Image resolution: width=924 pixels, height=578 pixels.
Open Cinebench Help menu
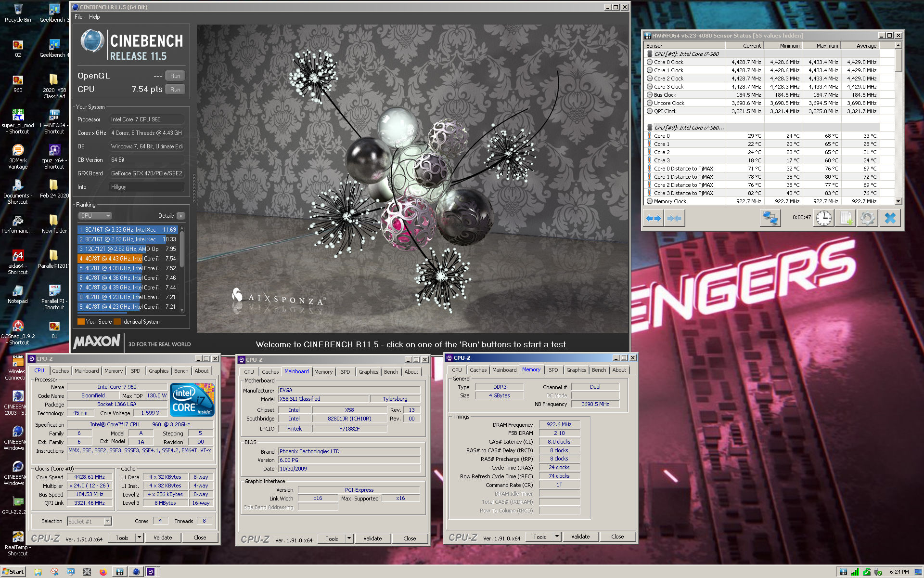(x=94, y=17)
